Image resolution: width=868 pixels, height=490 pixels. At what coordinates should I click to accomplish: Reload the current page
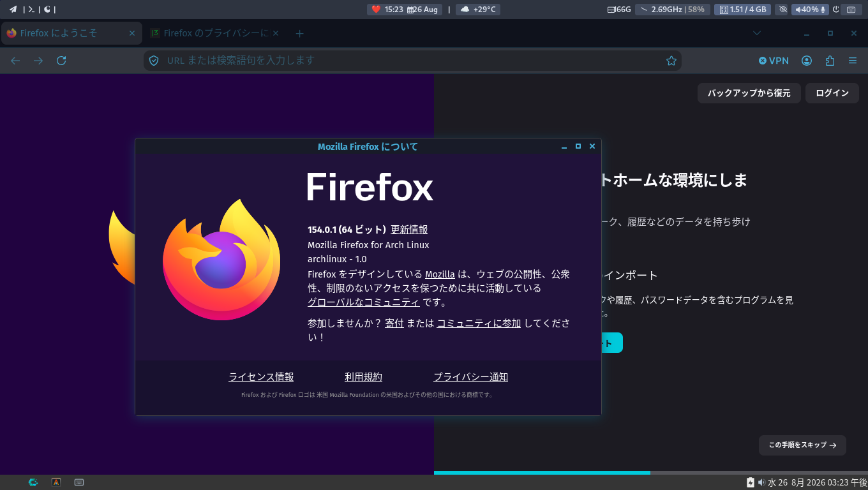61,61
